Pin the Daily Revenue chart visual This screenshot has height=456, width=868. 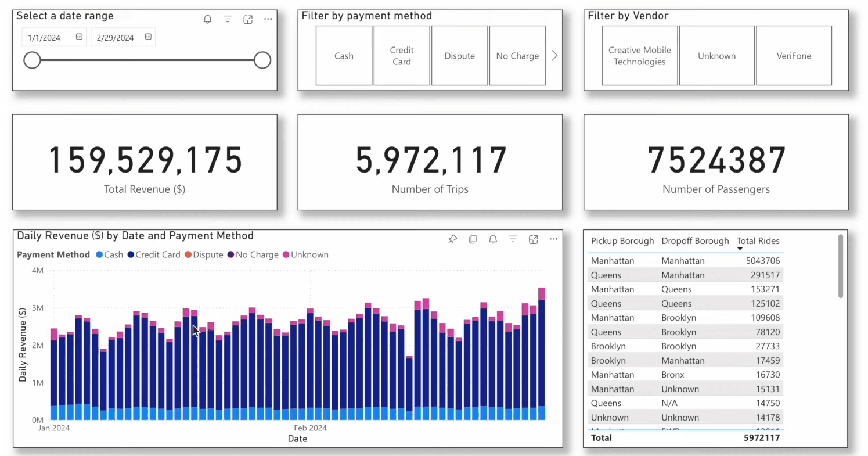(452, 239)
